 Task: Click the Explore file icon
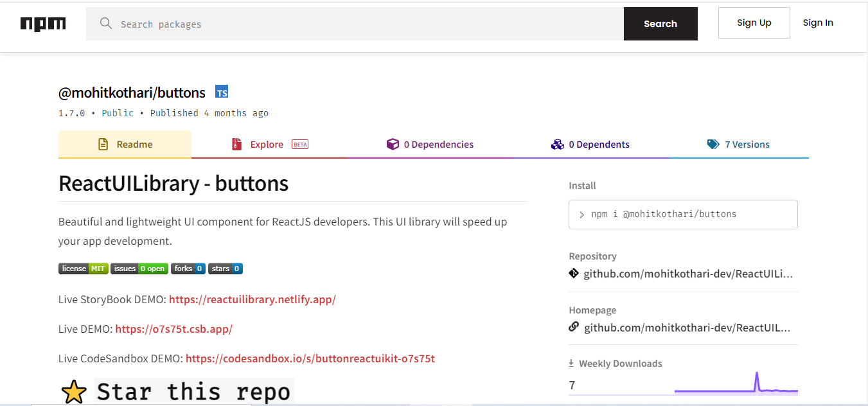[x=236, y=145]
